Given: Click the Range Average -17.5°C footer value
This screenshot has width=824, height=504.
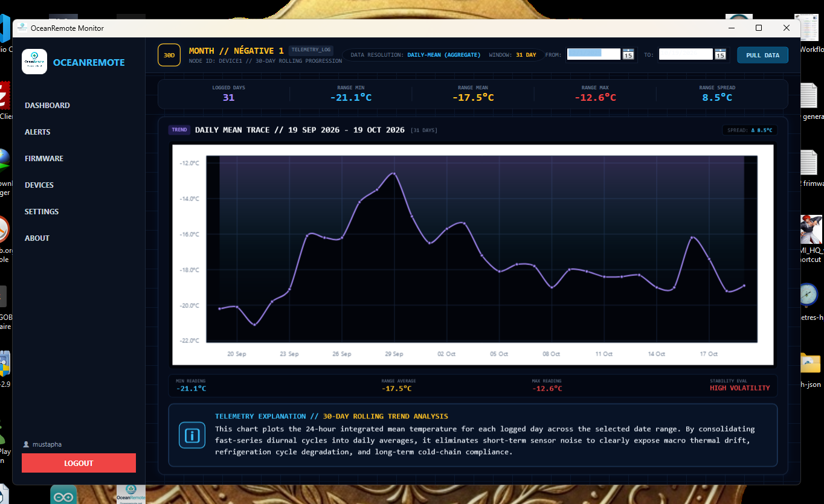Looking at the screenshot, I should (396, 388).
